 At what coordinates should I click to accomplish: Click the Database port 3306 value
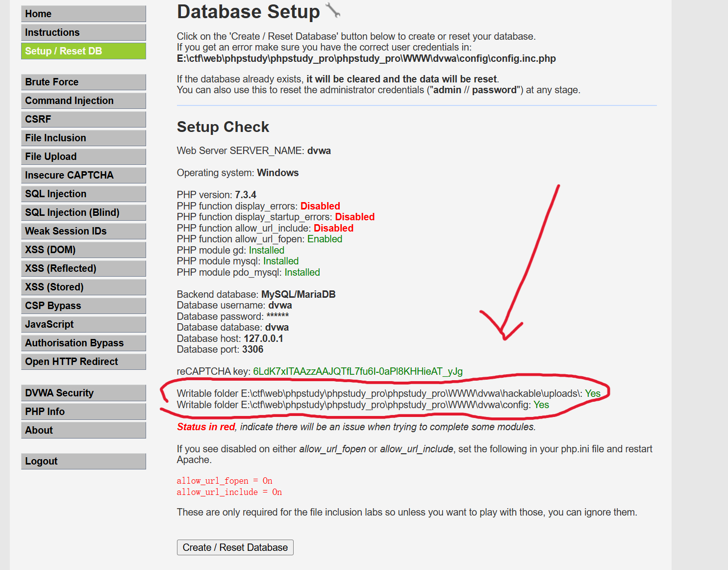click(x=252, y=349)
